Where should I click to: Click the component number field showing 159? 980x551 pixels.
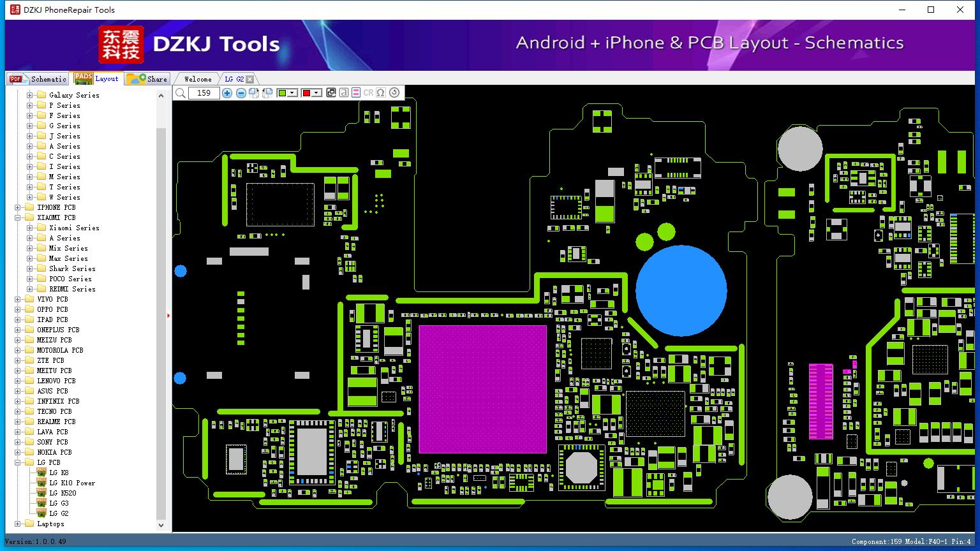[x=204, y=93]
